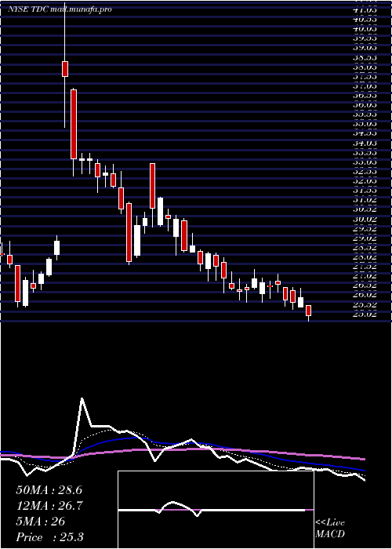Image resolution: width=392 pixels, height=549 pixels.
Task: Click the MACD histogram inset box
Action: [216, 510]
